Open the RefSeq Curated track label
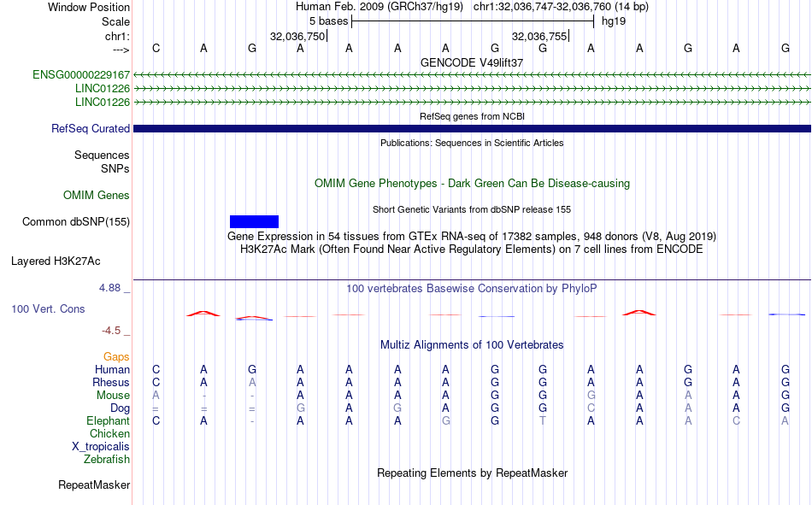 click(90, 128)
